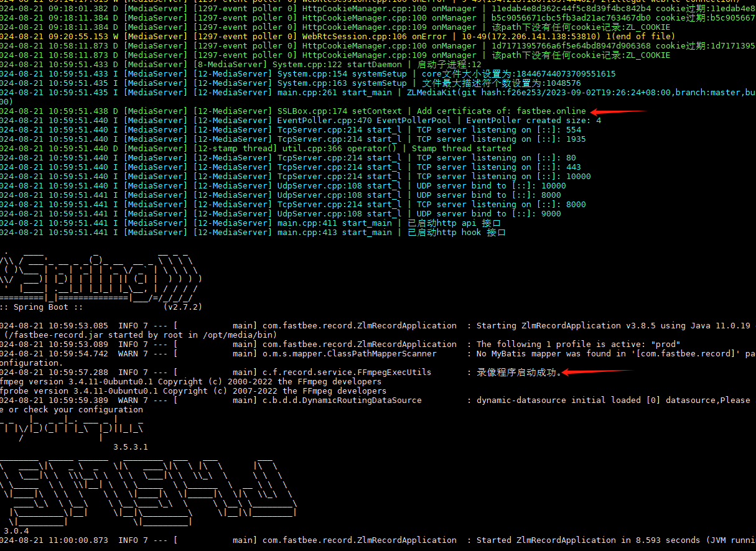Click 'System.cpp:154 systemSetup' source reference
This screenshot has height=551, width=756.
[342, 74]
